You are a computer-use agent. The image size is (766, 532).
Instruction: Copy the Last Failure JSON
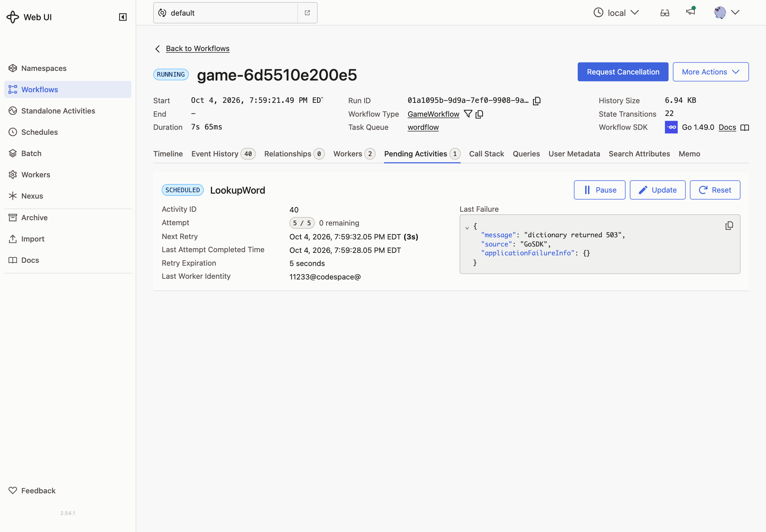click(x=729, y=226)
